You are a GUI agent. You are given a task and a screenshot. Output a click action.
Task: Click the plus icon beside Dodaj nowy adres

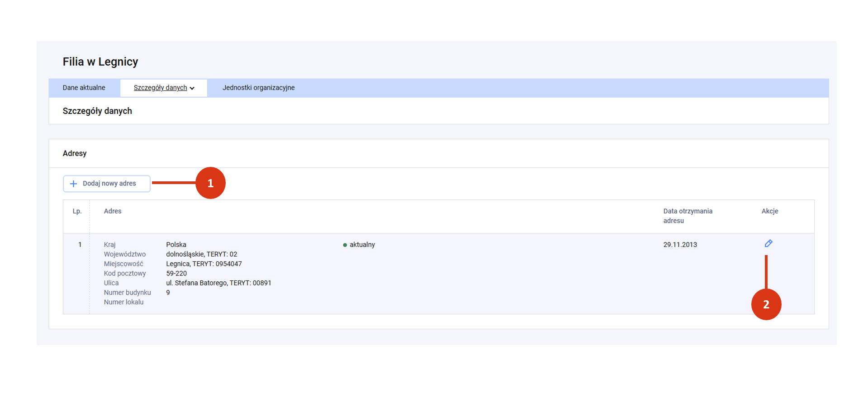click(x=73, y=184)
